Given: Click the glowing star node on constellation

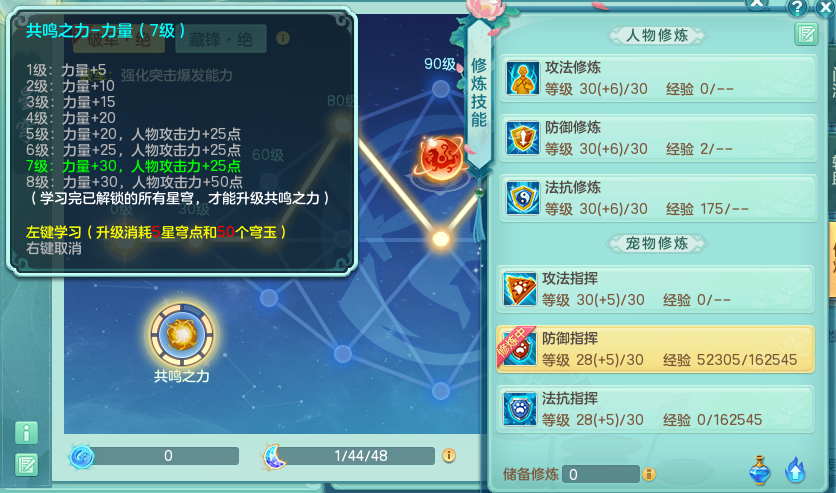Looking at the screenshot, I should pyautogui.click(x=440, y=239).
